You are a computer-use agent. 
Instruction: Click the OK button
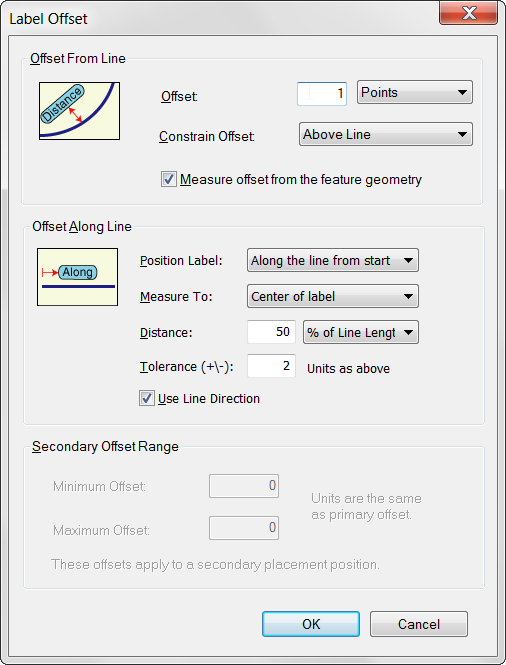311,624
